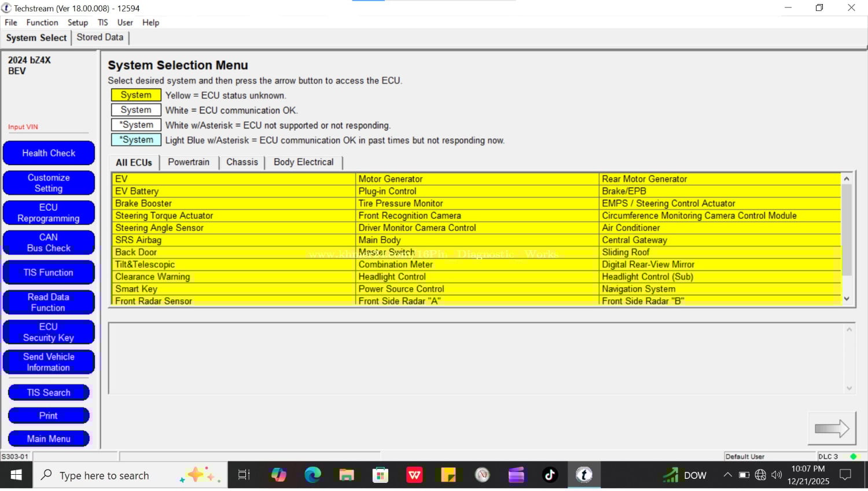Open File Explorer from the taskbar
This screenshot has width=868, height=491.
coord(347,475)
